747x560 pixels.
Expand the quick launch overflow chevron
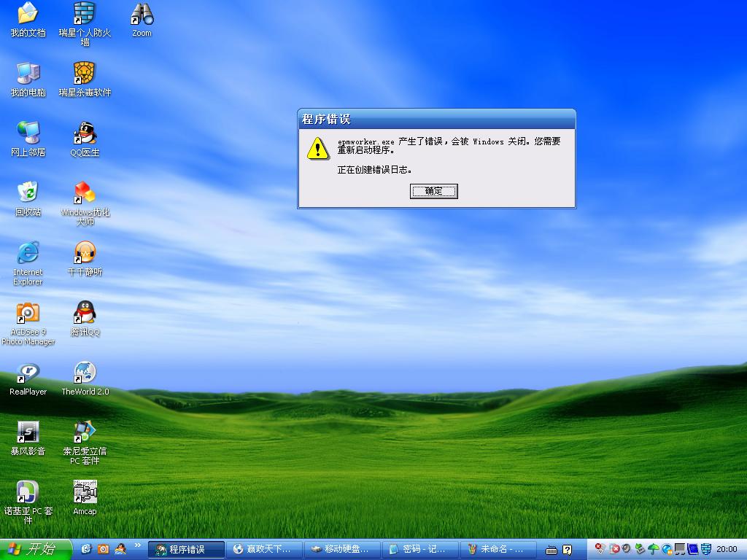[138, 545]
